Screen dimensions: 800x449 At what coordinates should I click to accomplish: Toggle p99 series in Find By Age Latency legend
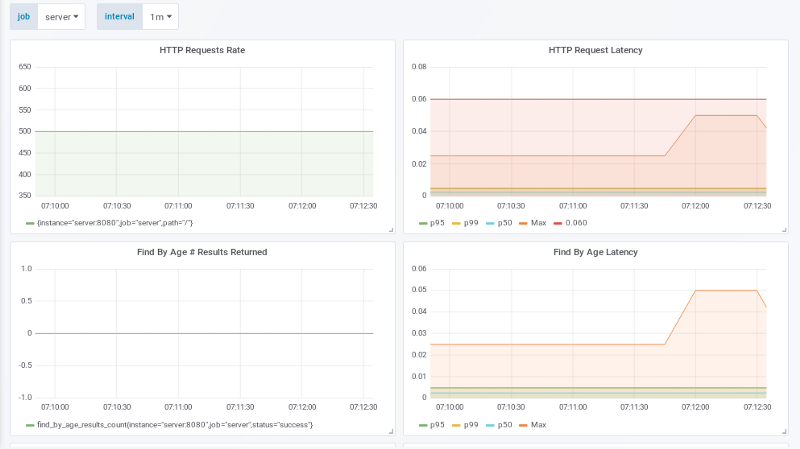tap(471, 425)
